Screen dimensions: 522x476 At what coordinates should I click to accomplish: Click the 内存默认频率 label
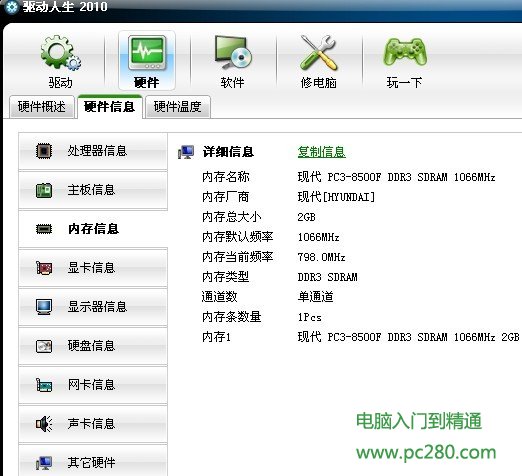tap(238, 237)
